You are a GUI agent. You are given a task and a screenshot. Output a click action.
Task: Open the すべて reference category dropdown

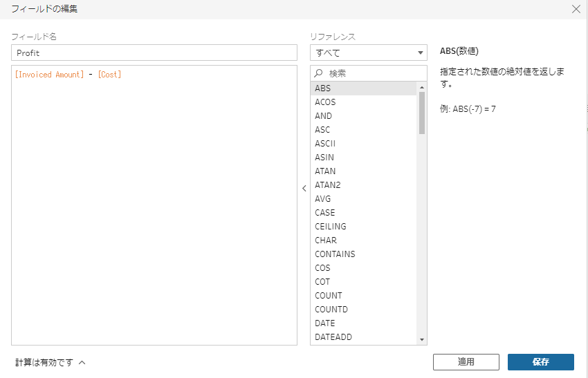pyautogui.click(x=368, y=53)
